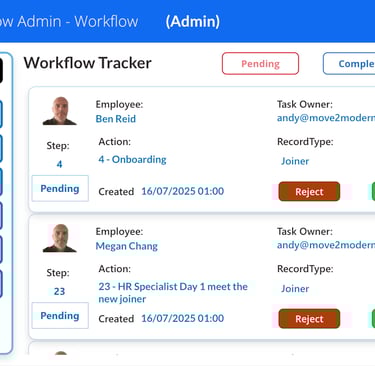Click Megan Chang's task owner email
This screenshot has width=375, height=366.
(326, 245)
